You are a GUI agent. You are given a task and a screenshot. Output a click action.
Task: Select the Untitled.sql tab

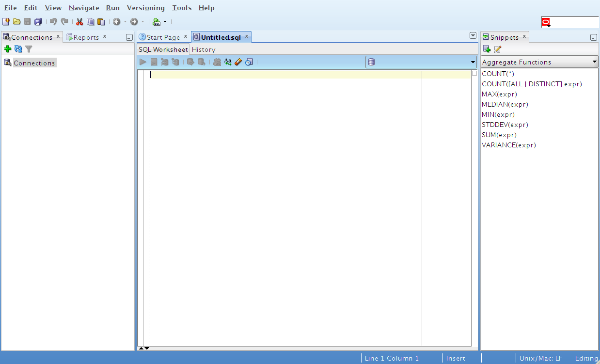(x=221, y=37)
